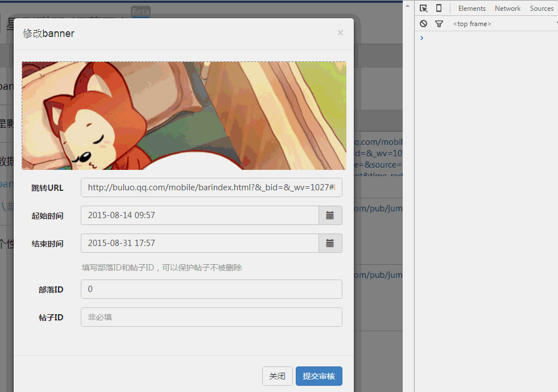The image size is (558, 392).
Task: Activate the DevTools inspect element picker
Action: coord(423,9)
